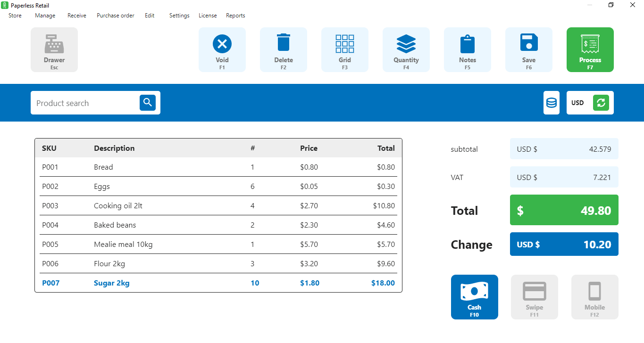Screen dimensions: 644x343
Task: Open the Reports menu
Action: pos(235,16)
